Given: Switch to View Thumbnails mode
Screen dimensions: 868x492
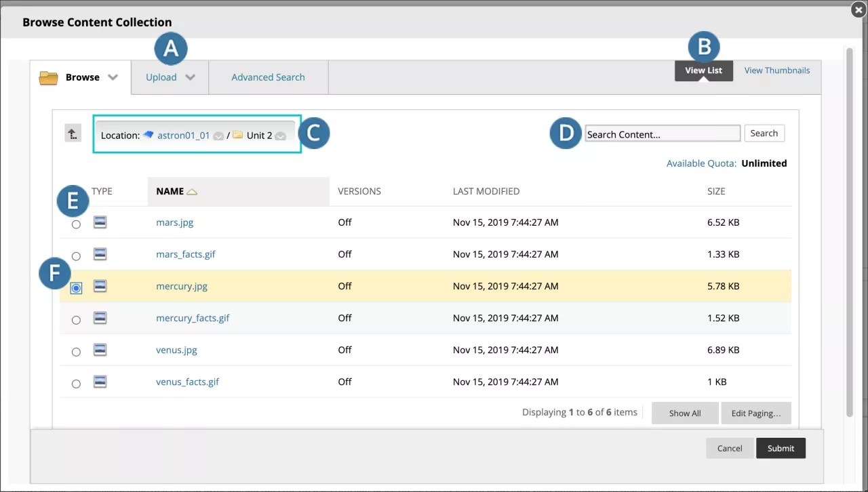Looking at the screenshot, I should [777, 70].
